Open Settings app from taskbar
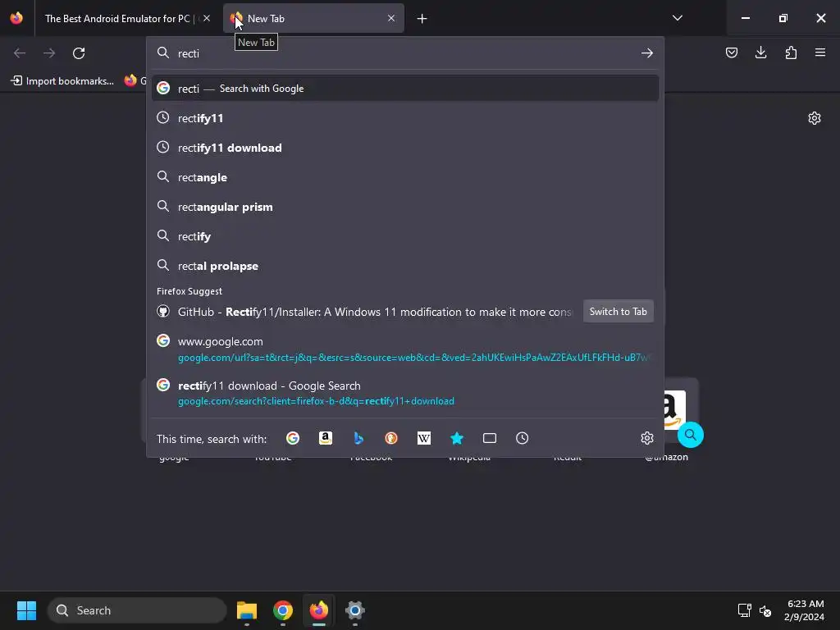 tap(354, 610)
